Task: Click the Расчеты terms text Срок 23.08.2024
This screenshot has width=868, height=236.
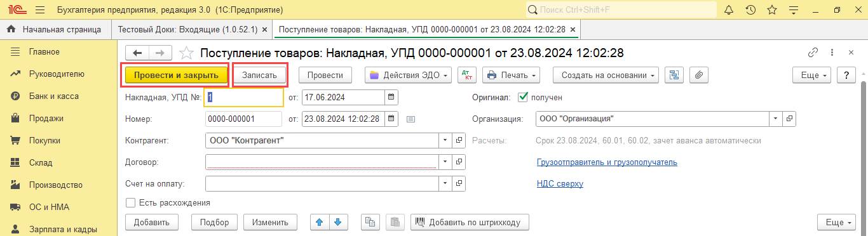Action: [x=649, y=140]
